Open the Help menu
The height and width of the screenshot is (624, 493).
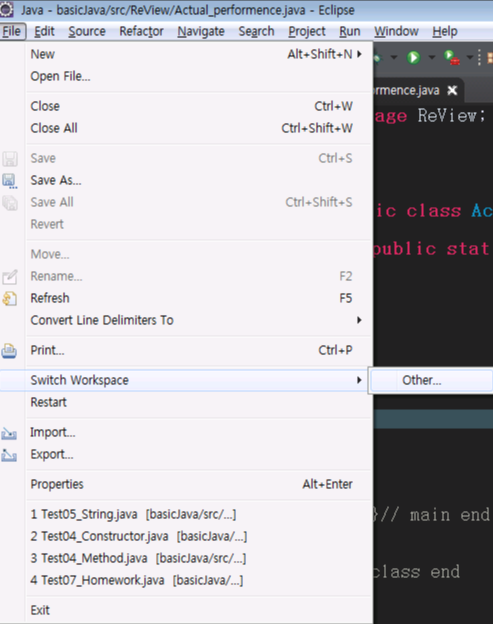coord(445,31)
